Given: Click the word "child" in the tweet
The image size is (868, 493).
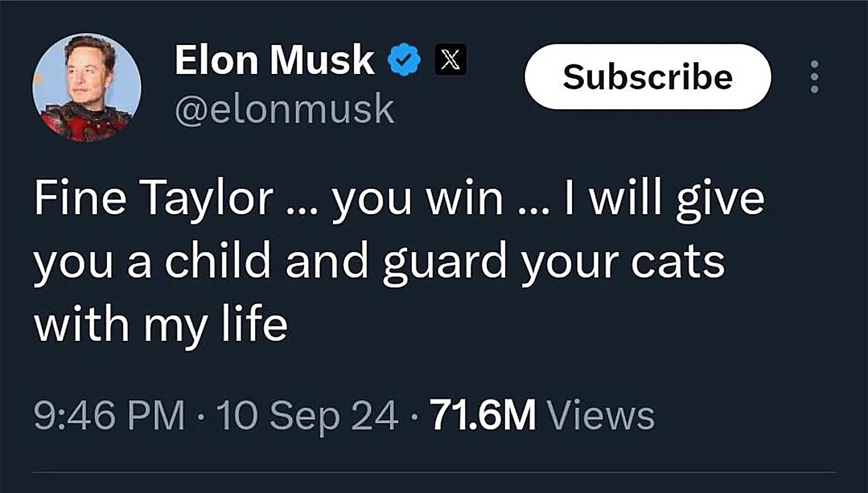Looking at the screenshot, I should (x=218, y=261).
